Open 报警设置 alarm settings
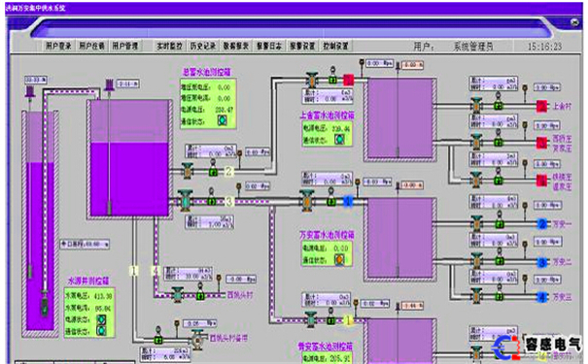The image size is (588, 364). [x=302, y=46]
